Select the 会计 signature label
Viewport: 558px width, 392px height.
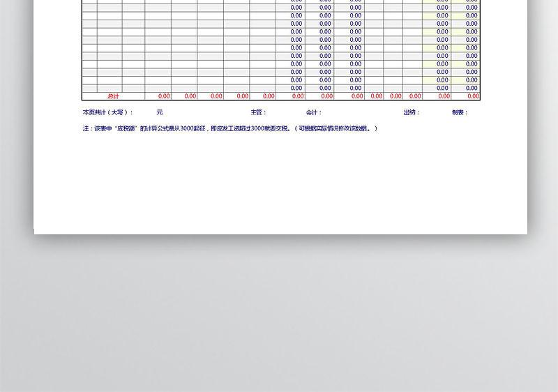(313, 112)
